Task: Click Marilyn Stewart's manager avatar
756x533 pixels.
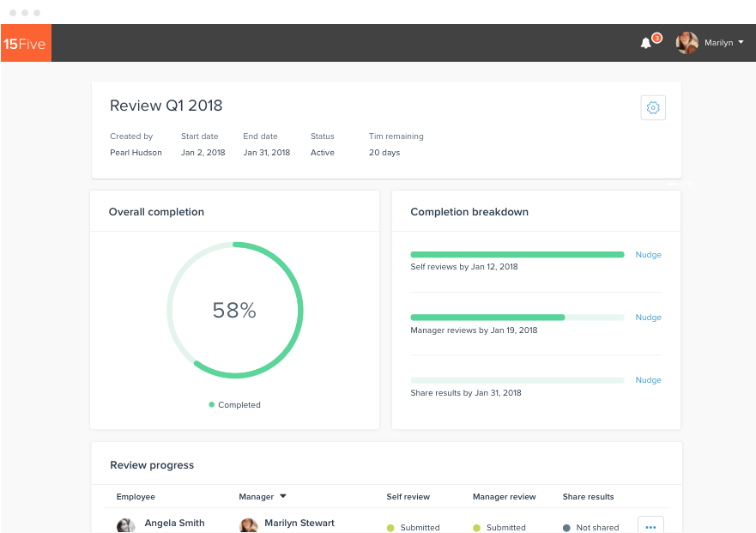Action: (x=249, y=525)
